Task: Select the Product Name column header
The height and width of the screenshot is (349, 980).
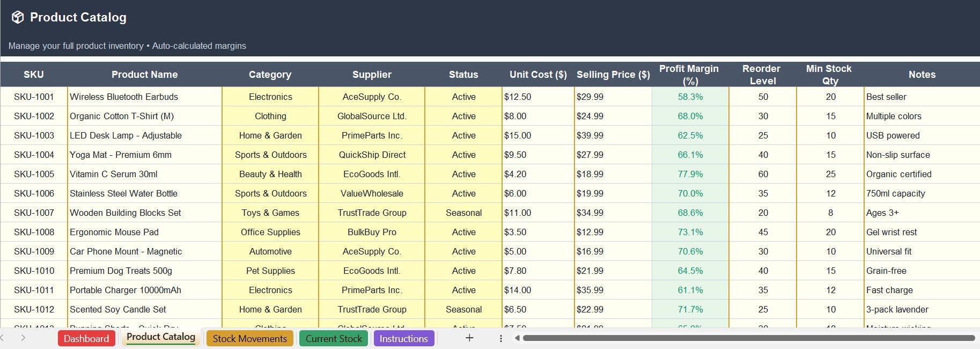Action: click(x=144, y=74)
